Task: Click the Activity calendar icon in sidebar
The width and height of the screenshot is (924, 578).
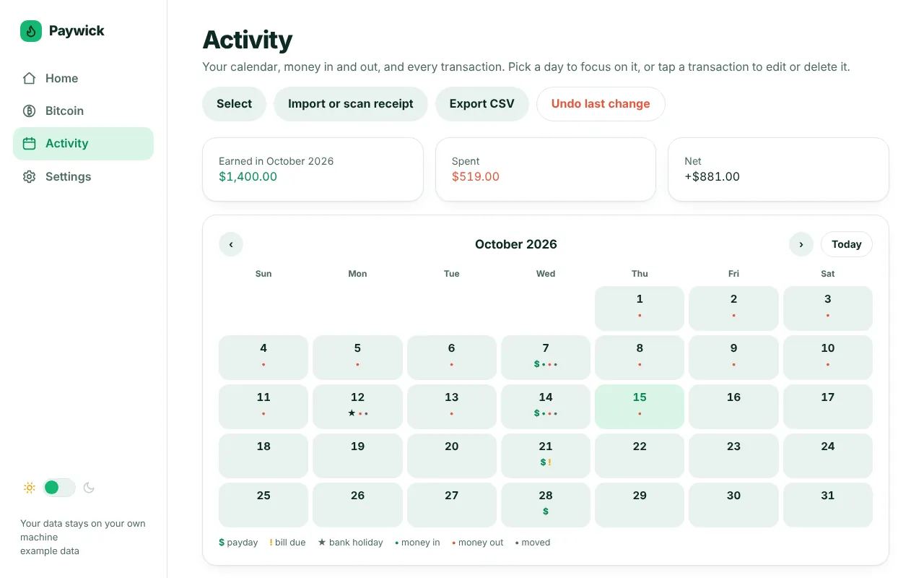Action: tap(29, 143)
